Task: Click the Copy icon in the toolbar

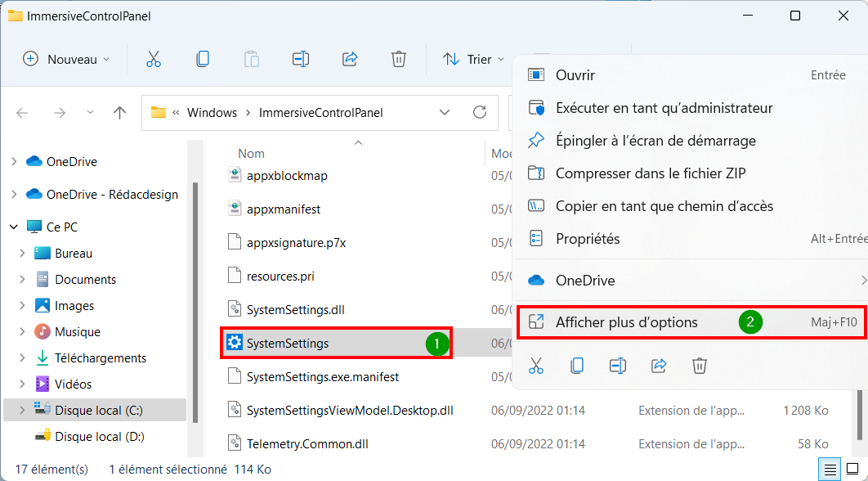Action: click(203, 59)
